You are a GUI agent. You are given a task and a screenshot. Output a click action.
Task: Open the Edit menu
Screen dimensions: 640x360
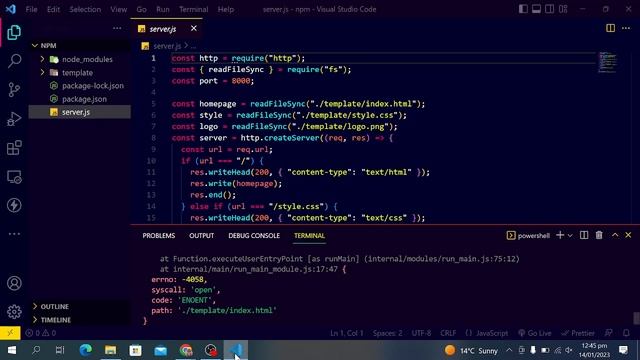53,9
